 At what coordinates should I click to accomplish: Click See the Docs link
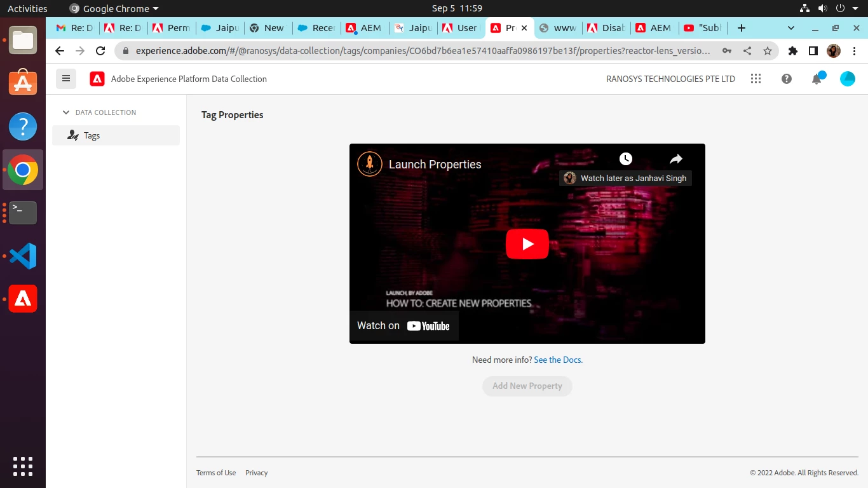(x=558, y=360)
